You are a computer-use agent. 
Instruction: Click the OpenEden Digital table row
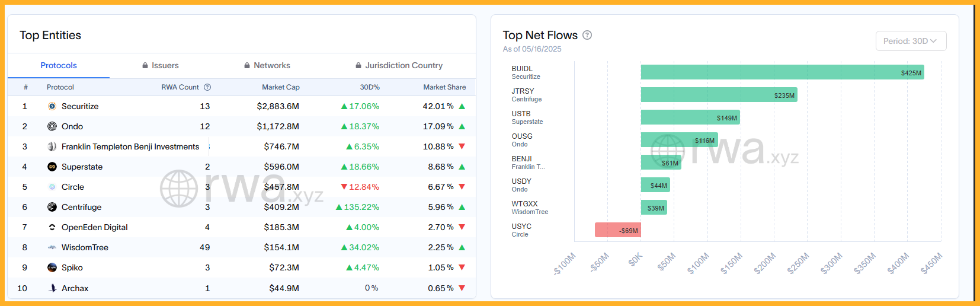pos(242,227)
